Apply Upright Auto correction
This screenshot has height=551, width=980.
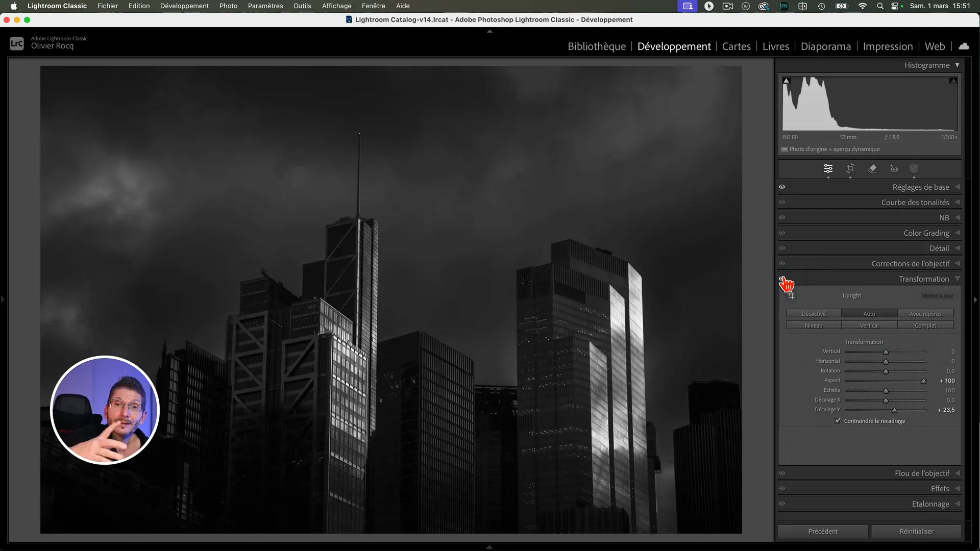click(x=869, y=314)
